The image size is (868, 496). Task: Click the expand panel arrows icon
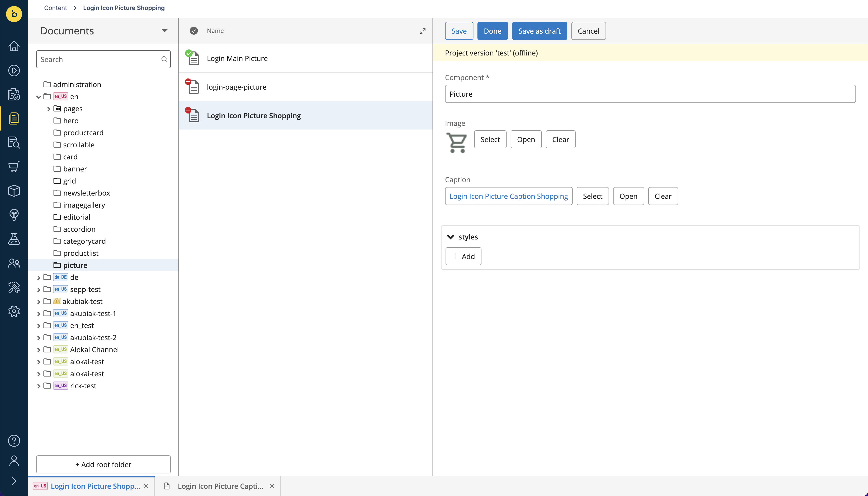(423, 31)
